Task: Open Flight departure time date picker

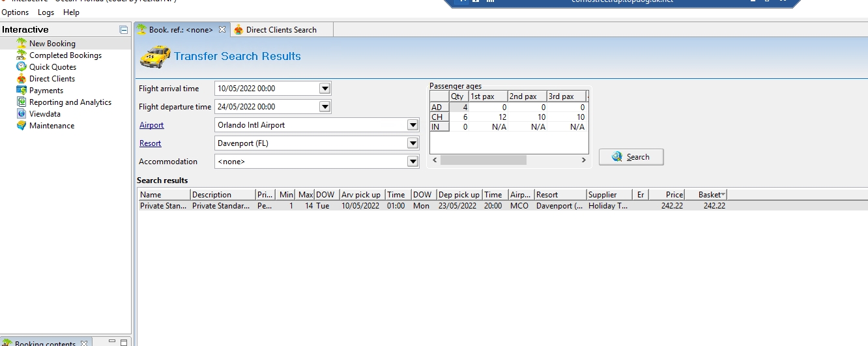Action: pyautogui.click(x=325, y=107)
